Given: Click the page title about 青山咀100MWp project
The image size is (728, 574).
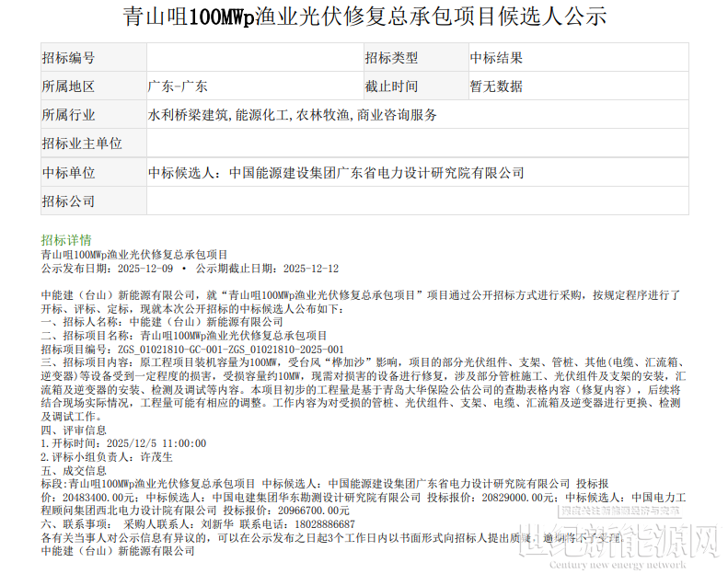Looking at the screenshot, I should [364, 17].
